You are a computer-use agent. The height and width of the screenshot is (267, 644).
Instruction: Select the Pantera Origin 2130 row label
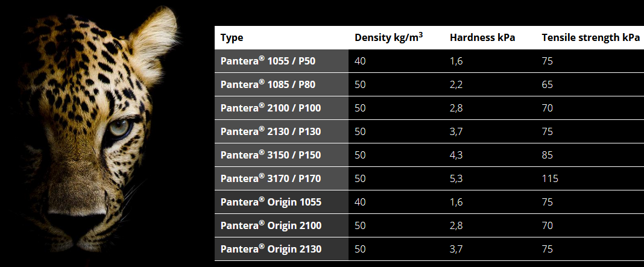pyautogui.click(x=271, y=250)
